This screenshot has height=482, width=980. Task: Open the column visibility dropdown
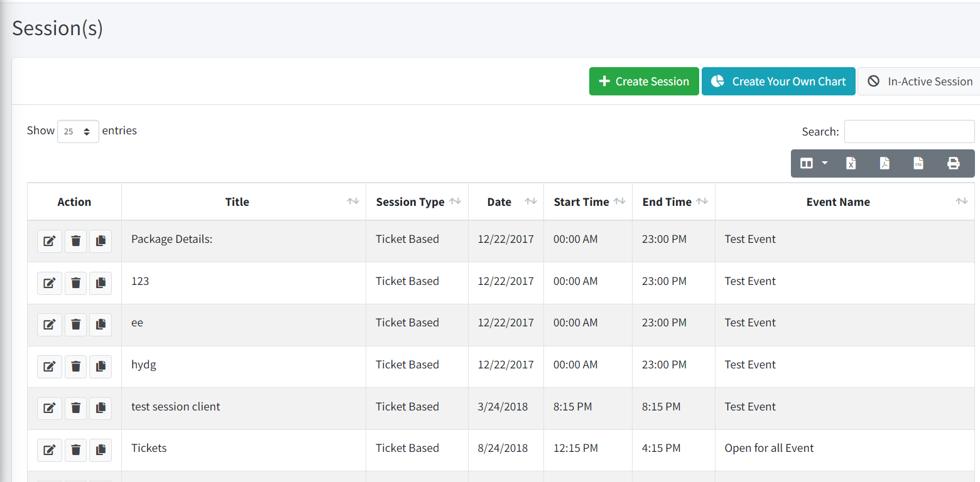point(814,163)
